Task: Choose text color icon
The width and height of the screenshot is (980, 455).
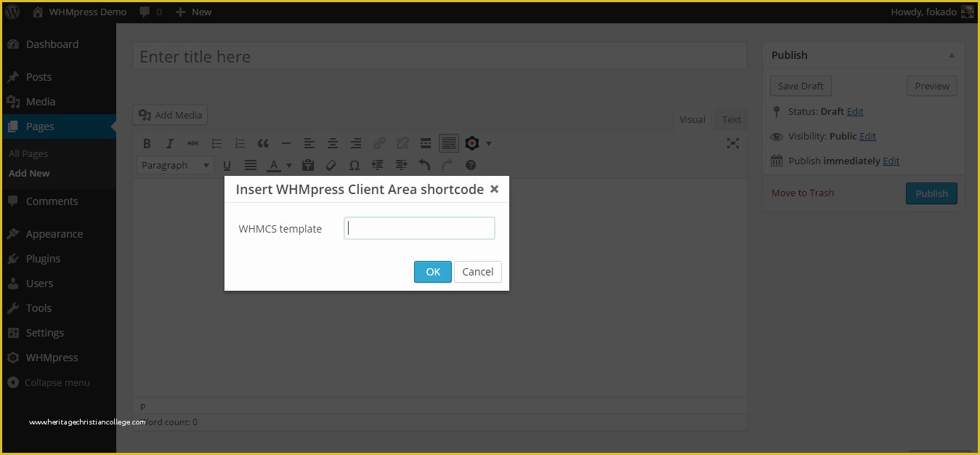Action: [x=274, y=166]
